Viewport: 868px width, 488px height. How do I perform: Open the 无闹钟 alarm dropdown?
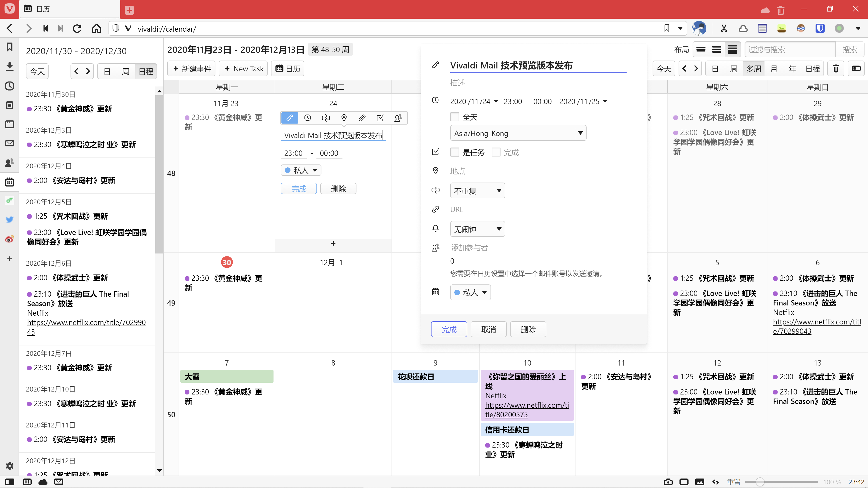[477, 229]
